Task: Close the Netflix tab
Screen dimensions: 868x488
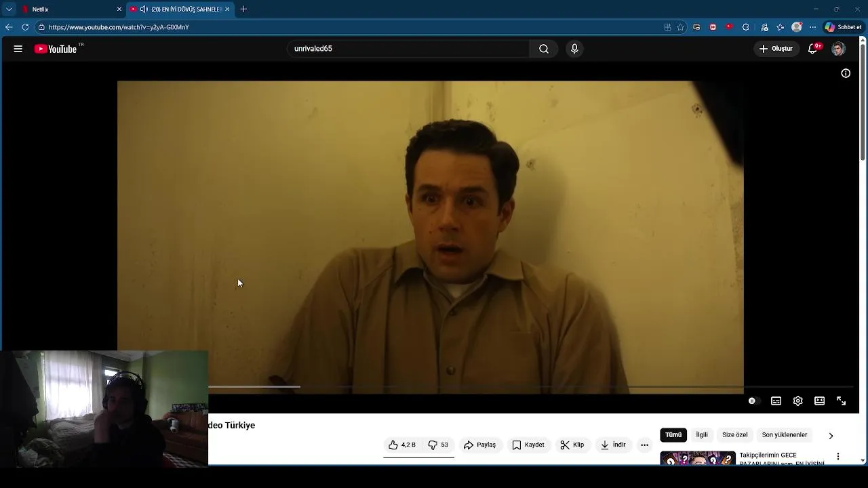Action: [119, 9]
